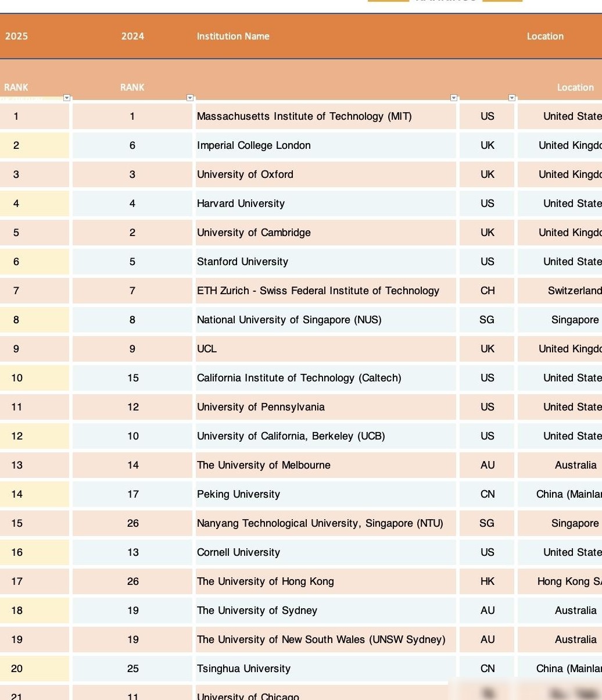
Task: Select the 'Stanford University' cell
Action: click(326, 262)
